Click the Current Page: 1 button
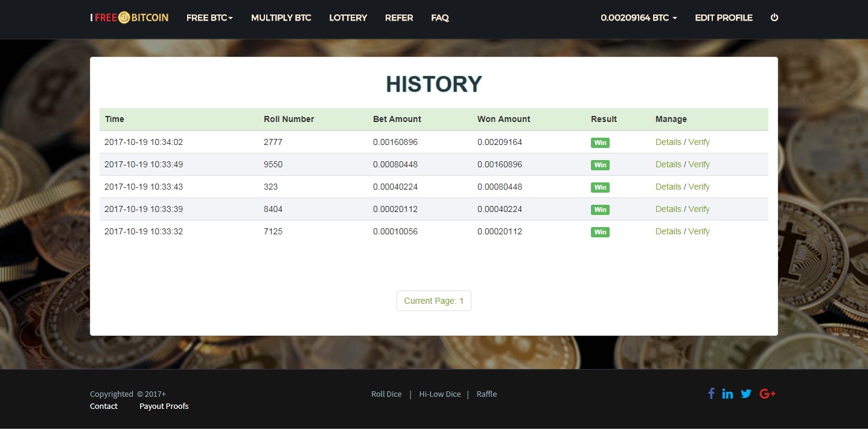The height and width of the screenshot is (430, 868). click(x=434, y=301)
